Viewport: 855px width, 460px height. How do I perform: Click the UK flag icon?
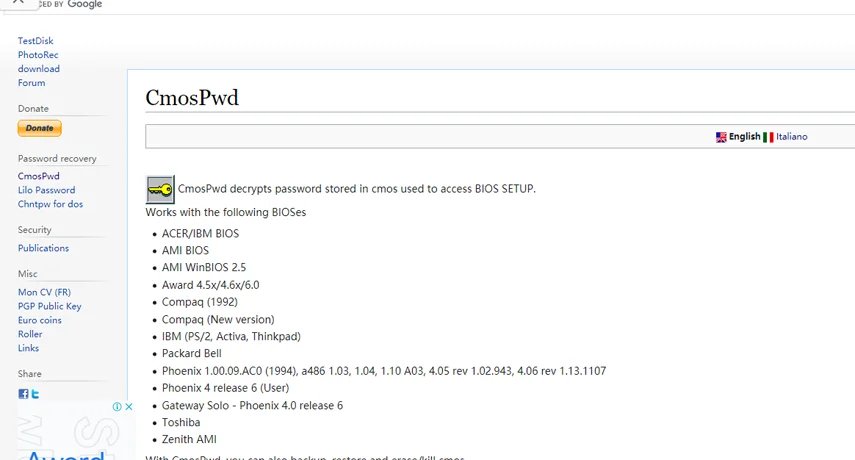coord(721,137)
